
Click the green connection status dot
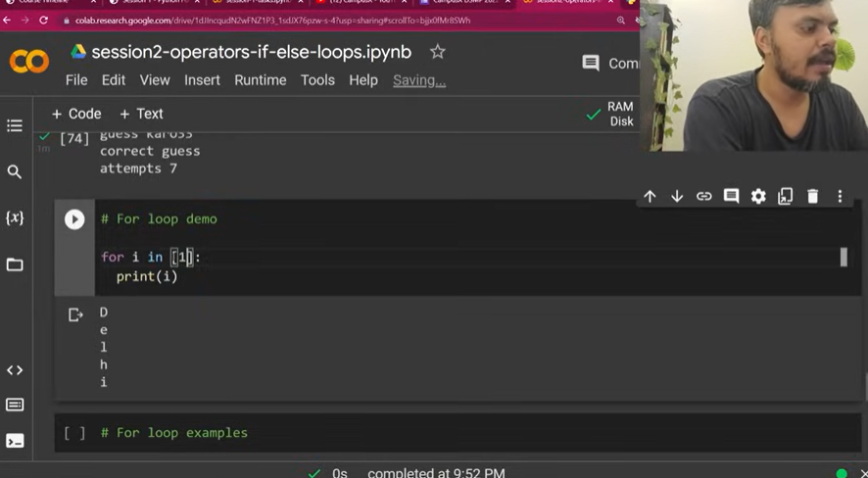(842, 473)
